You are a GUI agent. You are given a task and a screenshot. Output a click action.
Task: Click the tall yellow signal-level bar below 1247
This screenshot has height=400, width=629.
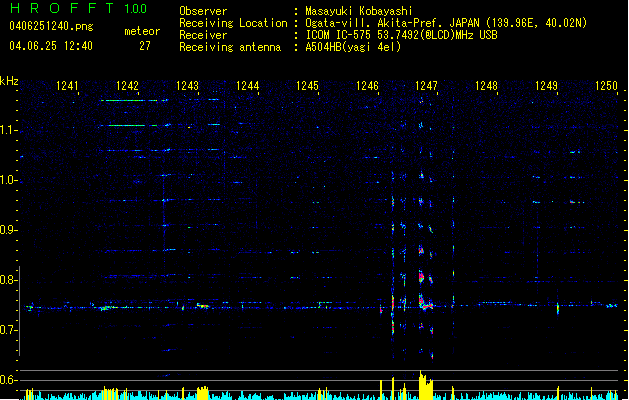click(425, 385)
